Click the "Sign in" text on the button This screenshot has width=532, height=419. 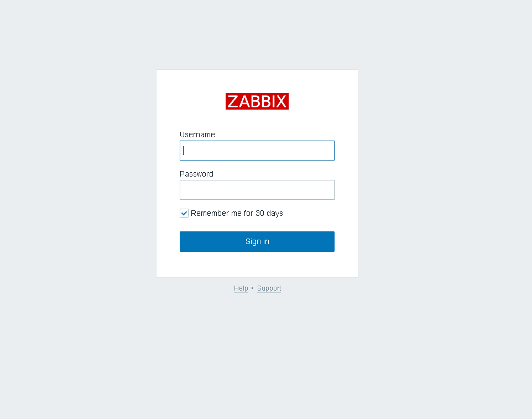(257, 241)
